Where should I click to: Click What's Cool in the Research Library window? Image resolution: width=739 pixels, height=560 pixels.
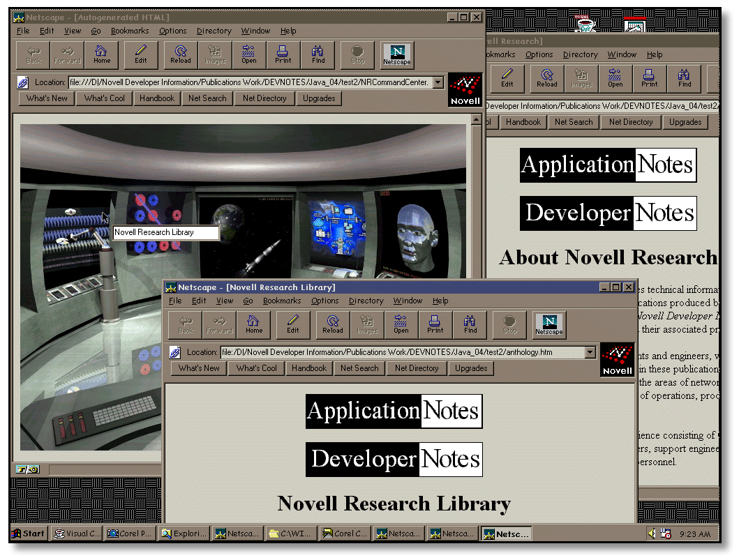pos(256,368)
